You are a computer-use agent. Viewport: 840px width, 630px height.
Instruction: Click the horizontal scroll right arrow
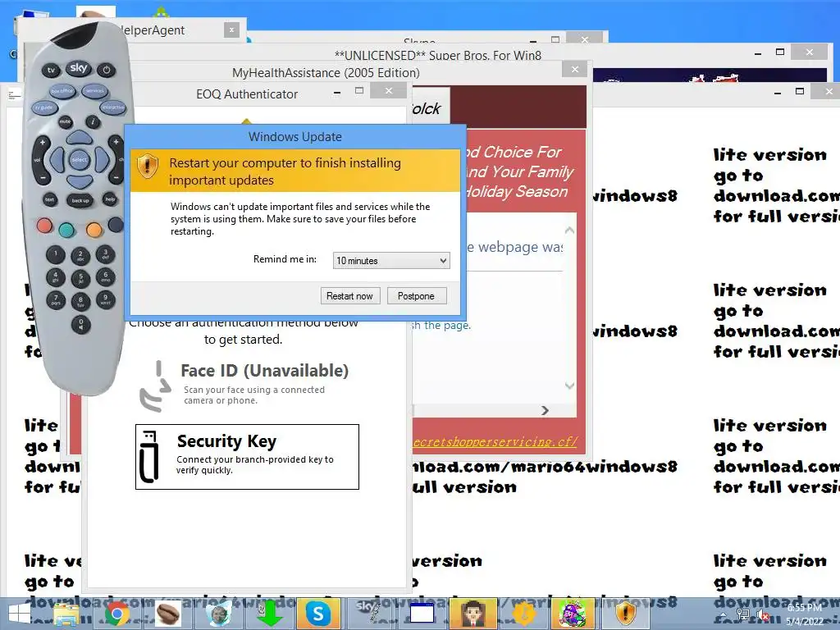click(545, 410)
